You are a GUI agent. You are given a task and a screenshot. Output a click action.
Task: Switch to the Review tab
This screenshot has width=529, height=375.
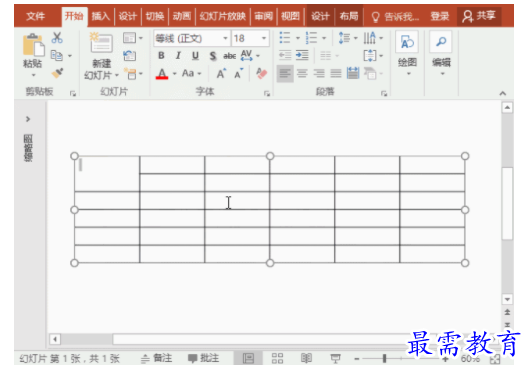(x=263, y=16)
